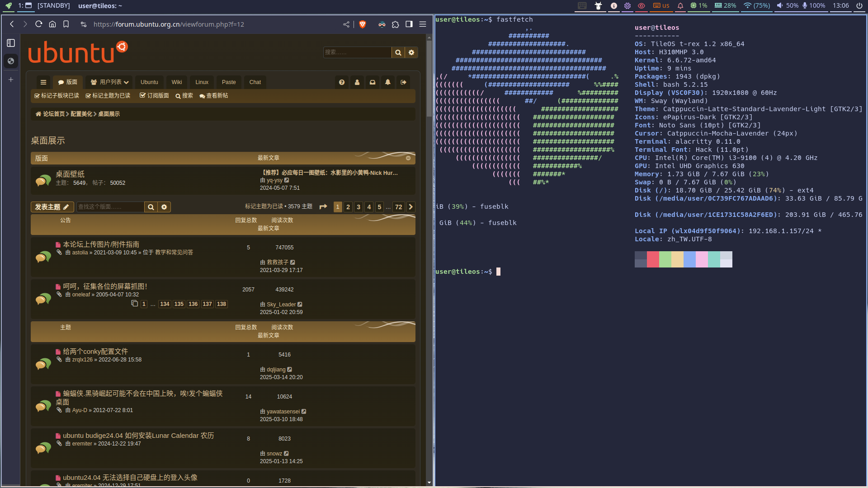Open the goggles extension icon in toolbar

point(382,24)
